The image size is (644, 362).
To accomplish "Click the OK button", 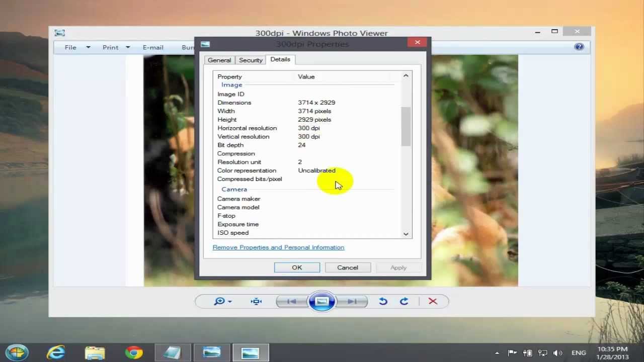I will [297, 267].
